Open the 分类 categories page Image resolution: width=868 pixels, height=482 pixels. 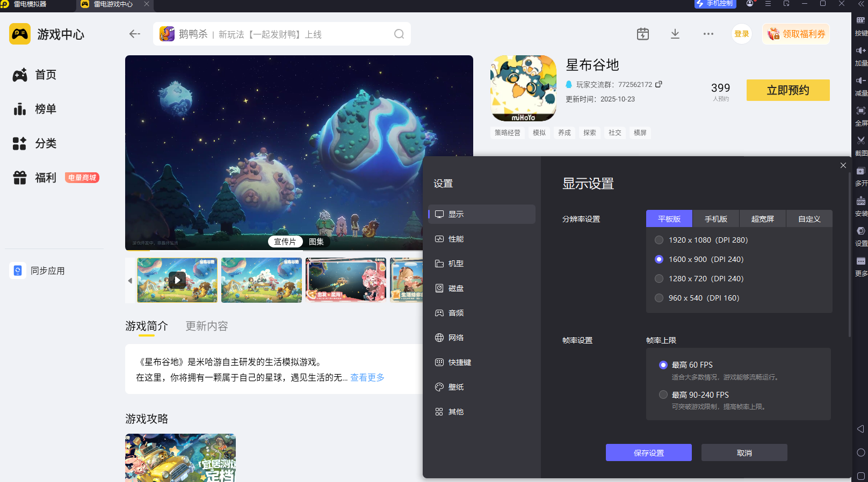click(x=34, y=144)
